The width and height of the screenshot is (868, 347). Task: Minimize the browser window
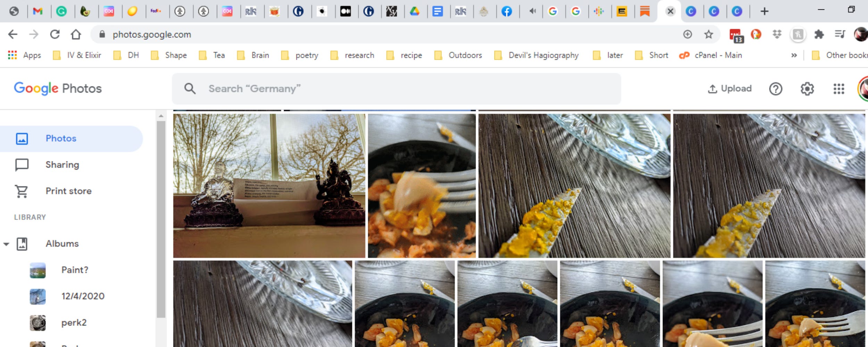(x=821, y=10)
